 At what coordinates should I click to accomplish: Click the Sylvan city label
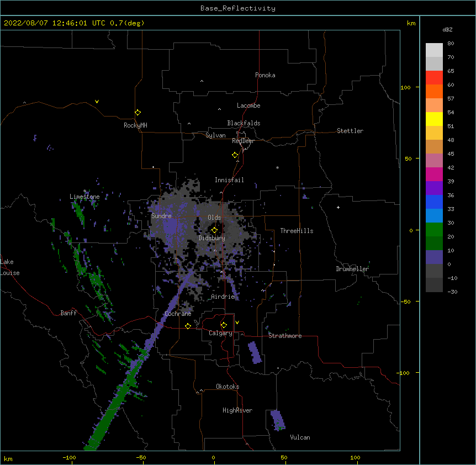[215, 135]
